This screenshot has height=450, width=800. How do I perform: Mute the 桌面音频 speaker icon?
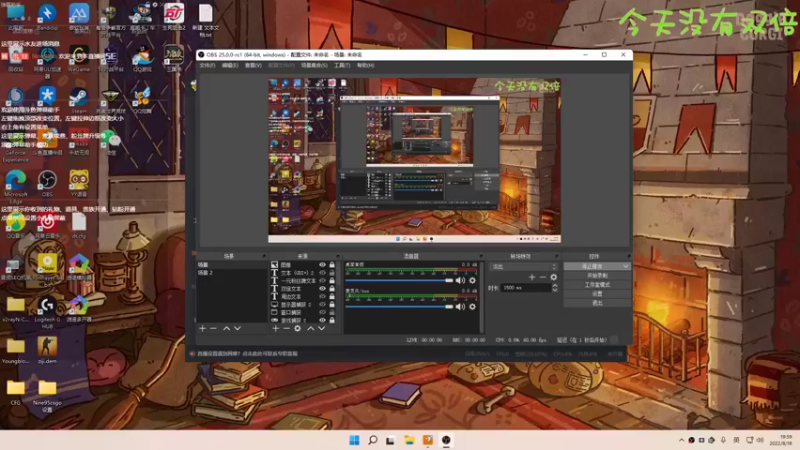(x=460, y=281)
